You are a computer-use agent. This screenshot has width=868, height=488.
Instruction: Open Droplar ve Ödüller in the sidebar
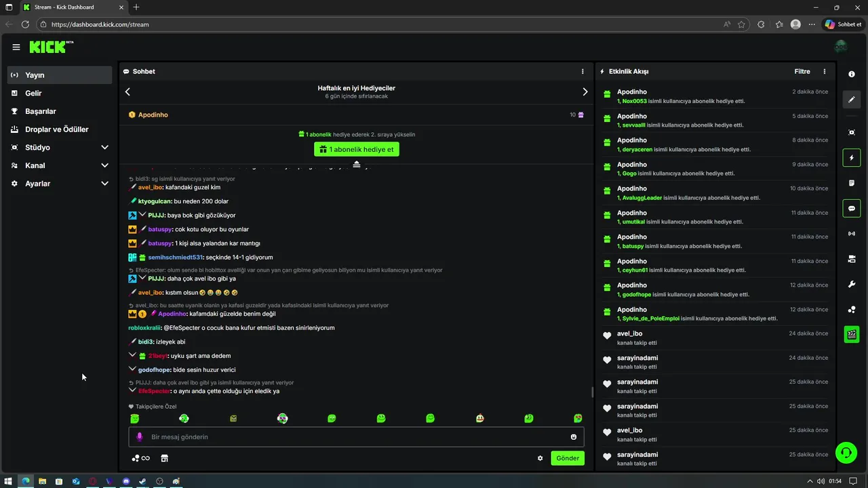point(60,129)
